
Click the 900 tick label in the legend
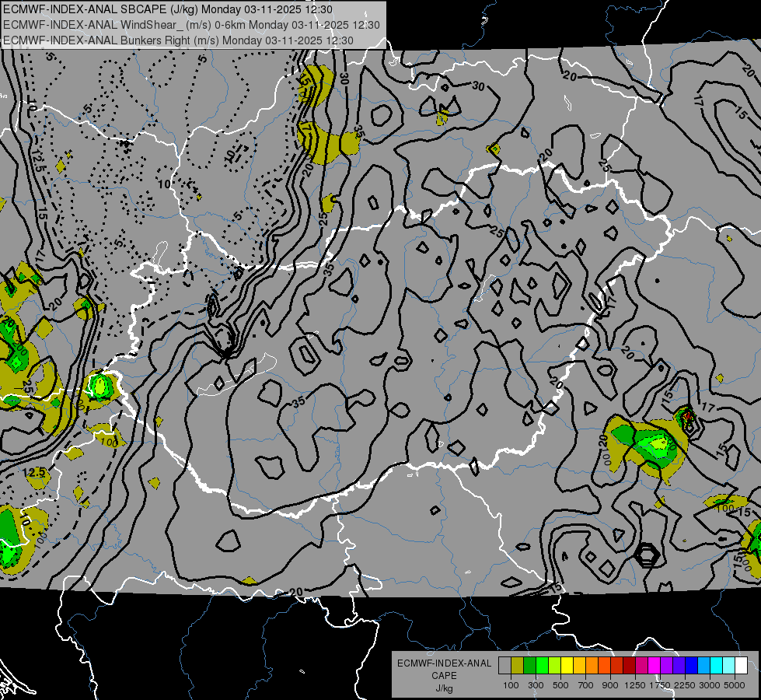pyautogui.click(x=610, y=685)
